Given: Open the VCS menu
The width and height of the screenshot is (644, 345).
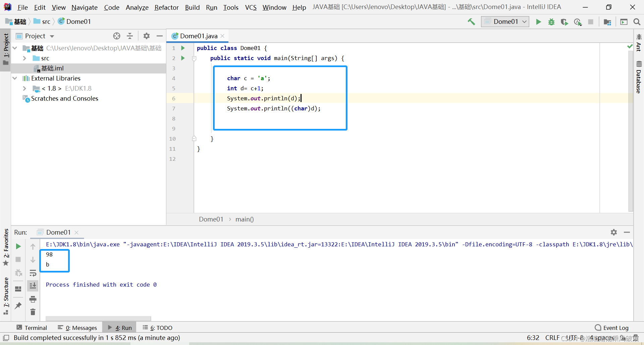Looking at the screenshot, I should pos(251,7).
